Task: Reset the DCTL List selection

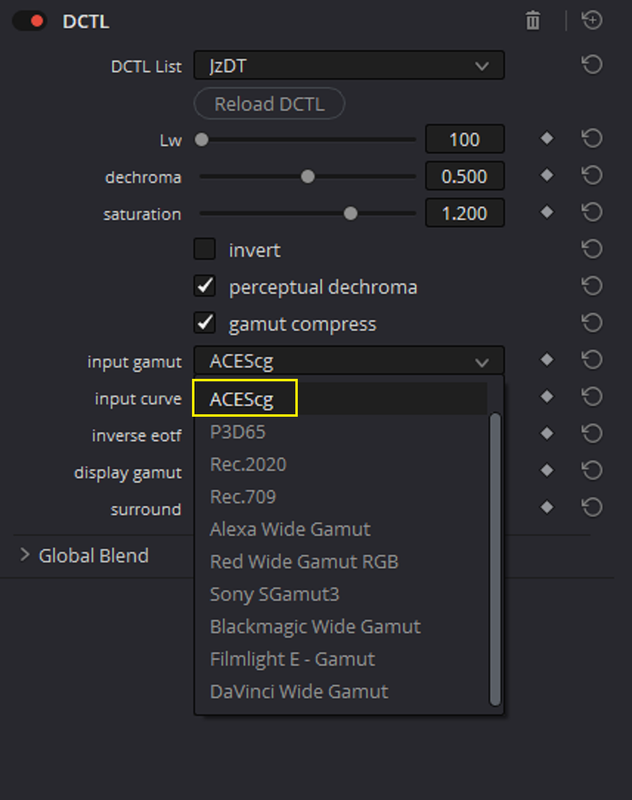Action: pos(592,65)
